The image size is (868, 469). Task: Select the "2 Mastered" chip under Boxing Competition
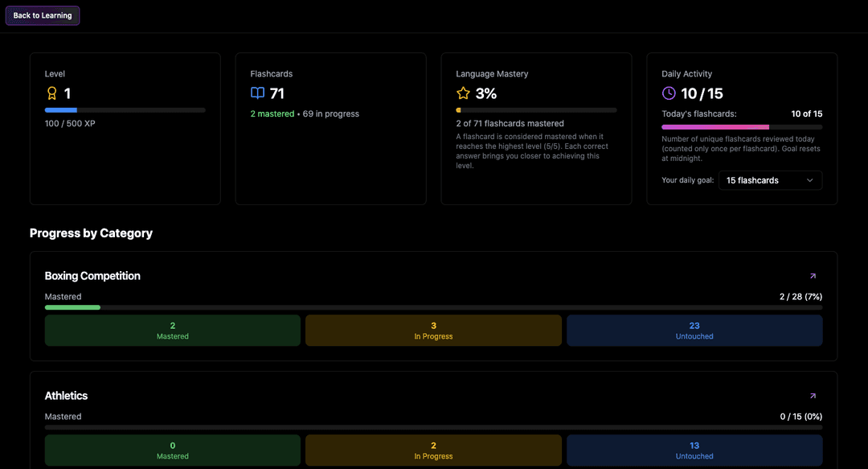[172, 330]
